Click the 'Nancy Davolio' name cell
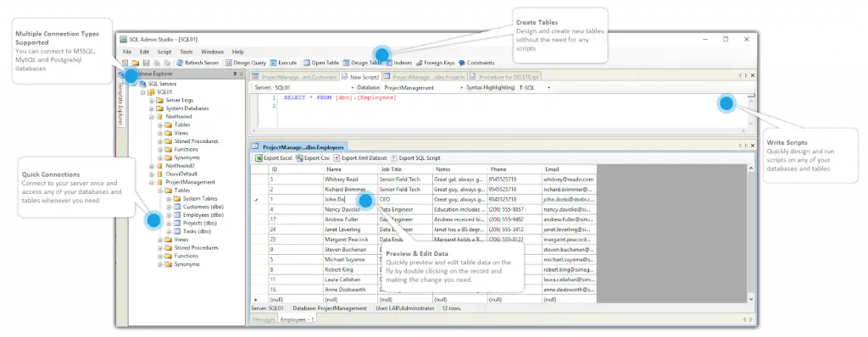This screenshot has height=337, width=868. click(351, 210)
